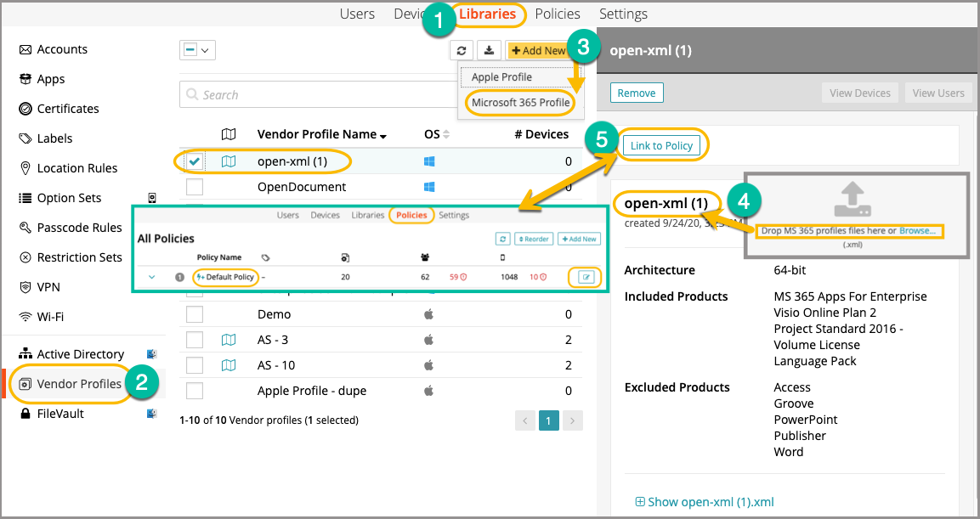Click the download icon button
This screenshot has height=519, width=980.
[x=489, y=51]
